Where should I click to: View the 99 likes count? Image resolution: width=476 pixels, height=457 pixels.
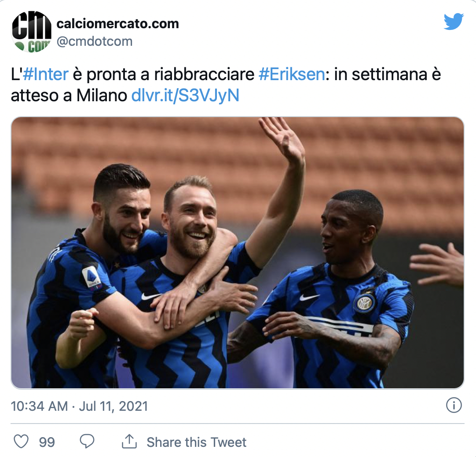coord(47,442)
